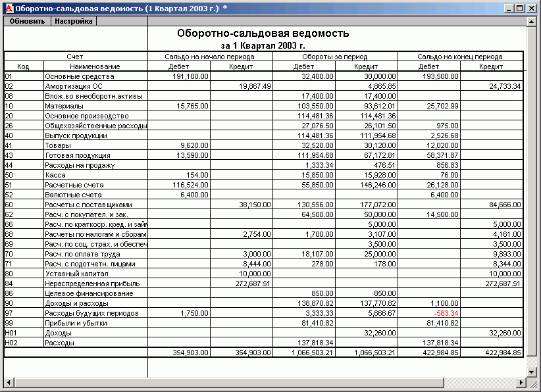The image size is (541, 392).
Task: Select the 'Материалы' account name
Action: pos(64,106)
